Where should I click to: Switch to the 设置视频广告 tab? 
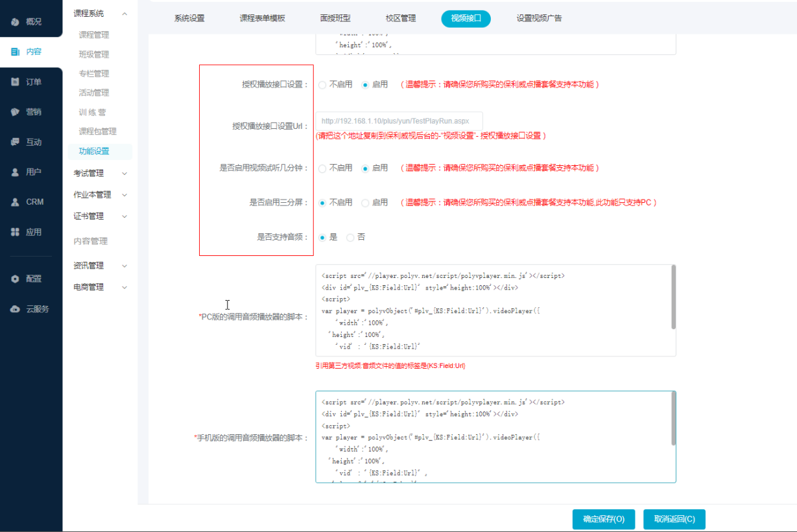point(539,19)
